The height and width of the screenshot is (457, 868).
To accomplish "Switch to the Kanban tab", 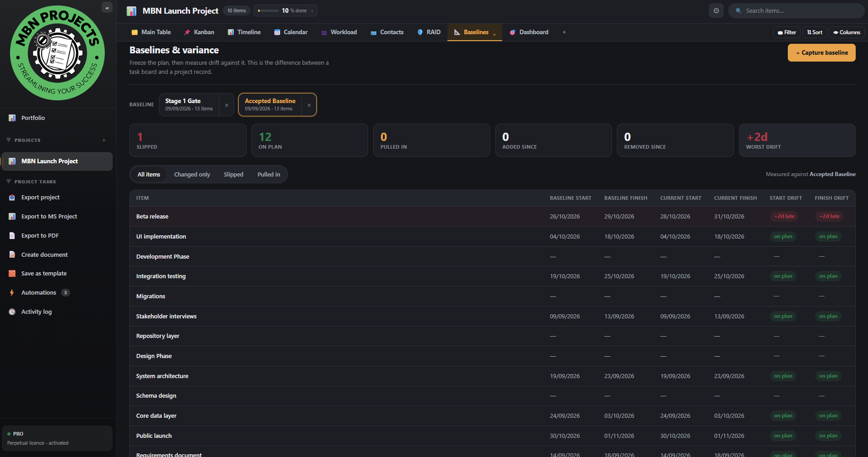I will 199,32.
